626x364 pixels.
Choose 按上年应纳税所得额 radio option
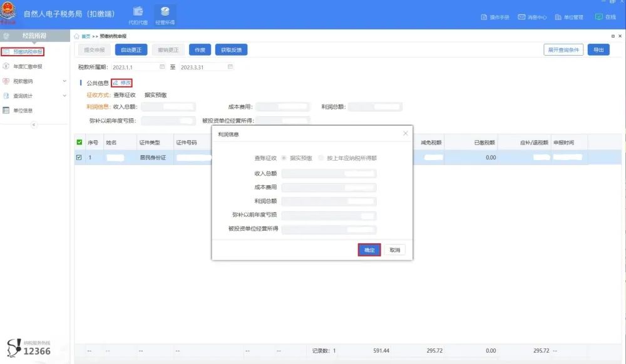322,158
